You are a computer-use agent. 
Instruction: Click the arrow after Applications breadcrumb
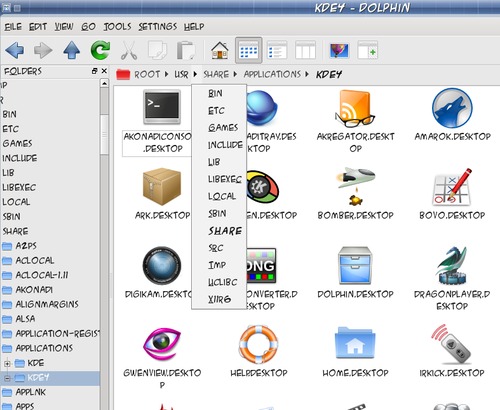pyautogui.click(x=307, y=74)
